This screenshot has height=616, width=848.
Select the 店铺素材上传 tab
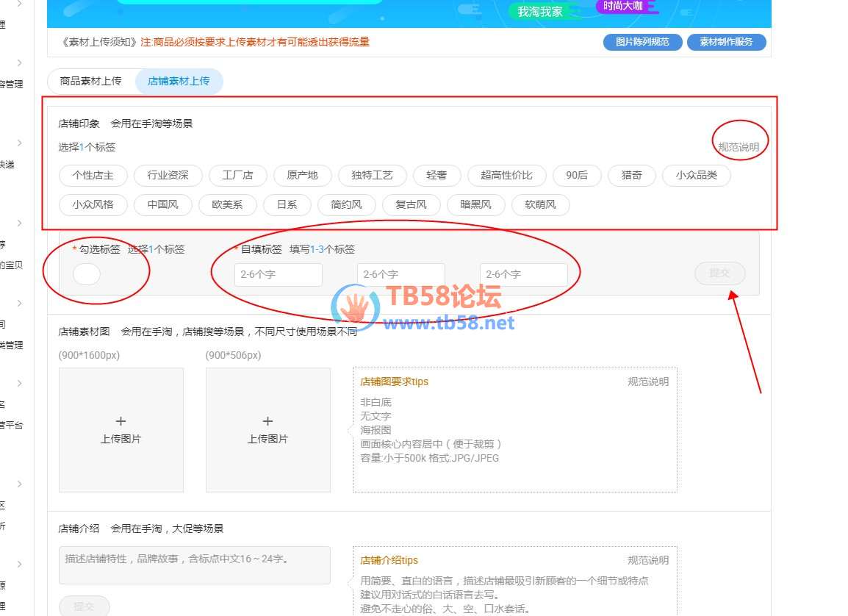click(179, 81)
